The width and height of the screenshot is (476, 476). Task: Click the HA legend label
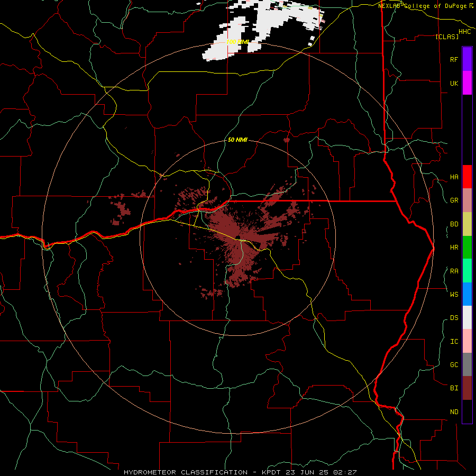[x=454, y=177]
